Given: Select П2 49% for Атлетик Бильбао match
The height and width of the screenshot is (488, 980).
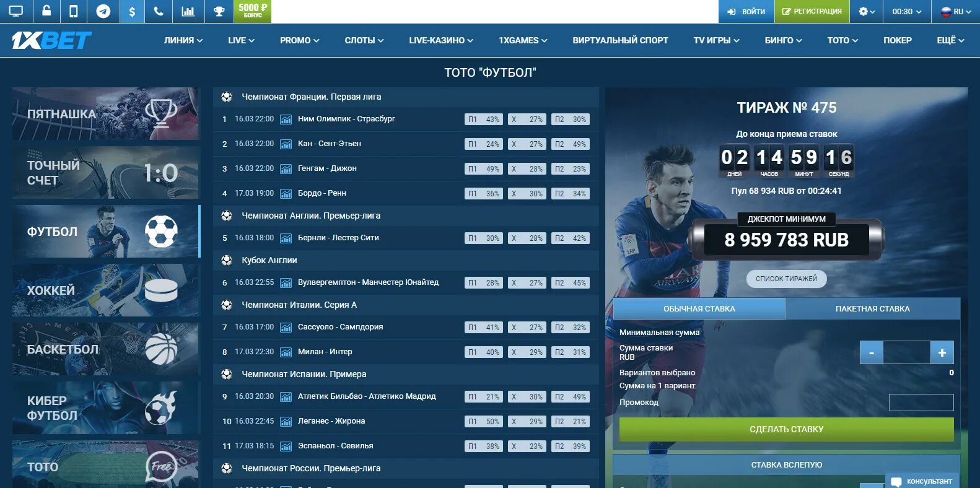Looking at the screenshot, I should (571, 397).
